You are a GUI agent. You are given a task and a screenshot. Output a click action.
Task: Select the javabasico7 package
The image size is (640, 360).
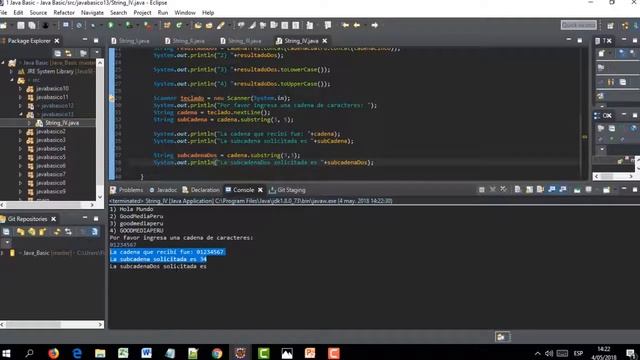pyautogui.click(x=51, y=174)
